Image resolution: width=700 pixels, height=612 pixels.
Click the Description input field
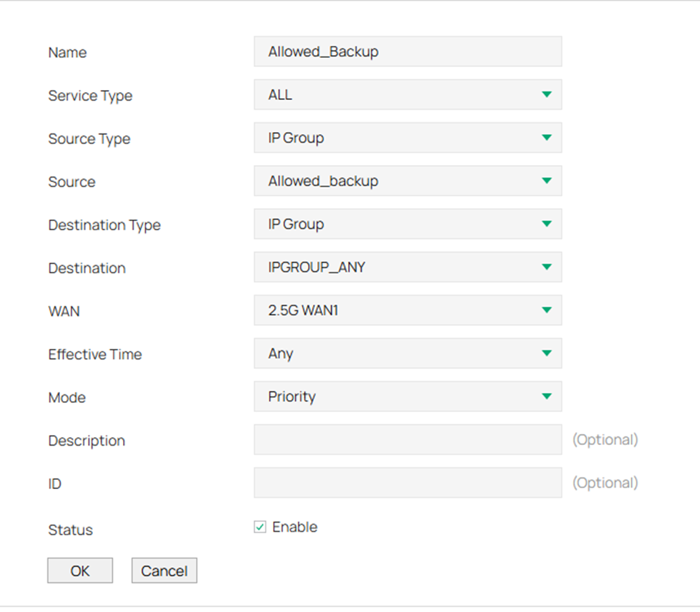pos(408,440)
